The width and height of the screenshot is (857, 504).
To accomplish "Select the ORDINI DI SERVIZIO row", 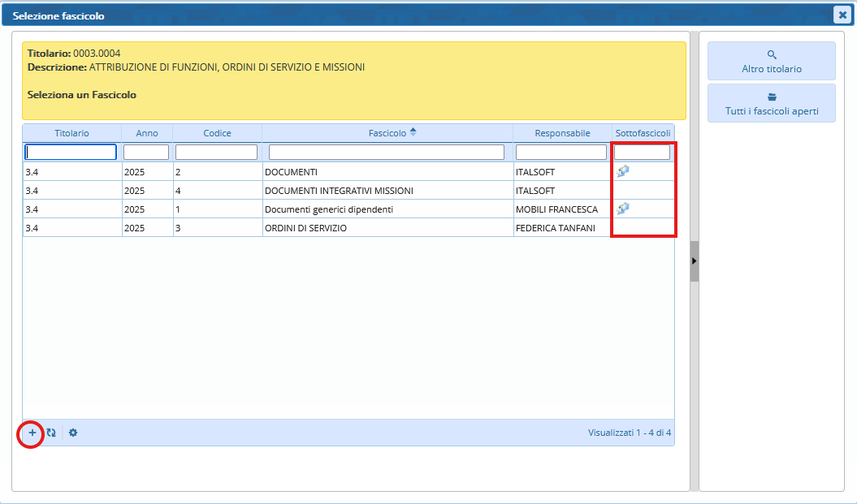I will (x=305, y=228).
